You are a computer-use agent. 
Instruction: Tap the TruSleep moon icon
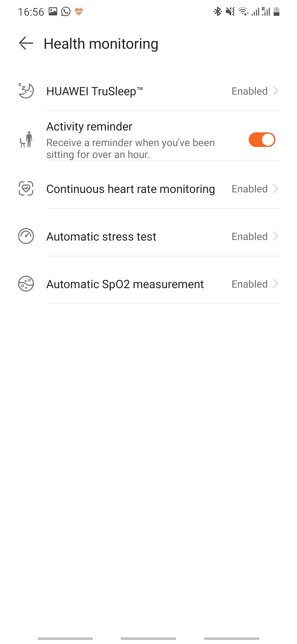pyautogui.click(x=26, y=91)
